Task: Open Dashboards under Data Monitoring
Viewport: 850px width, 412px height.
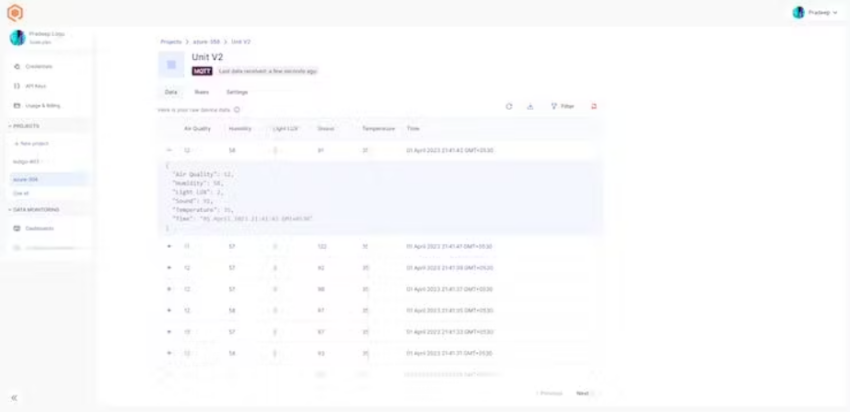Action: [39, 228]
